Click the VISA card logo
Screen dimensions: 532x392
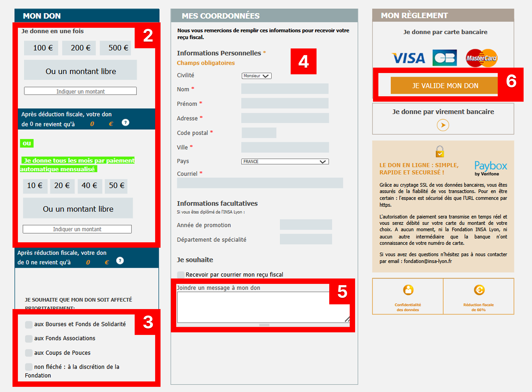tap(408, 58)
